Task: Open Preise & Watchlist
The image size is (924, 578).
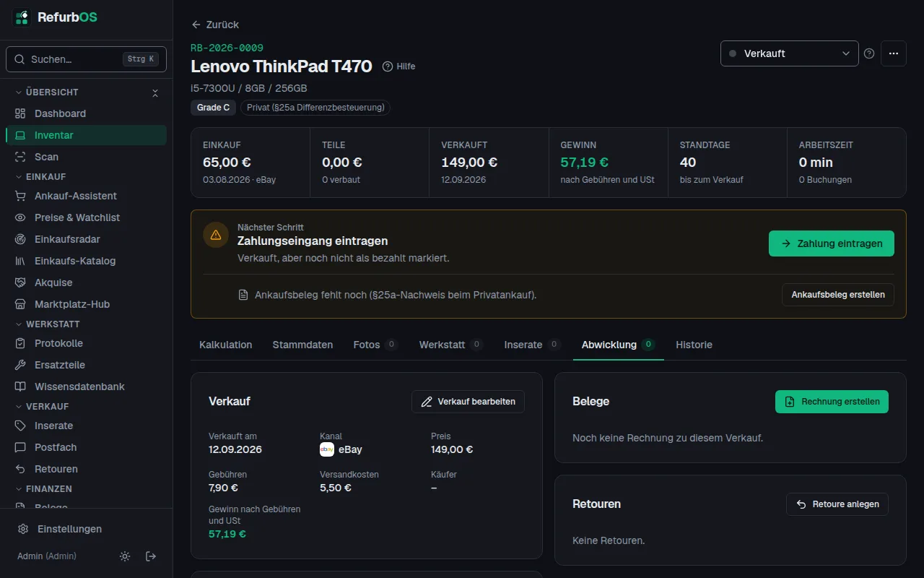Action: coord(86,217)
